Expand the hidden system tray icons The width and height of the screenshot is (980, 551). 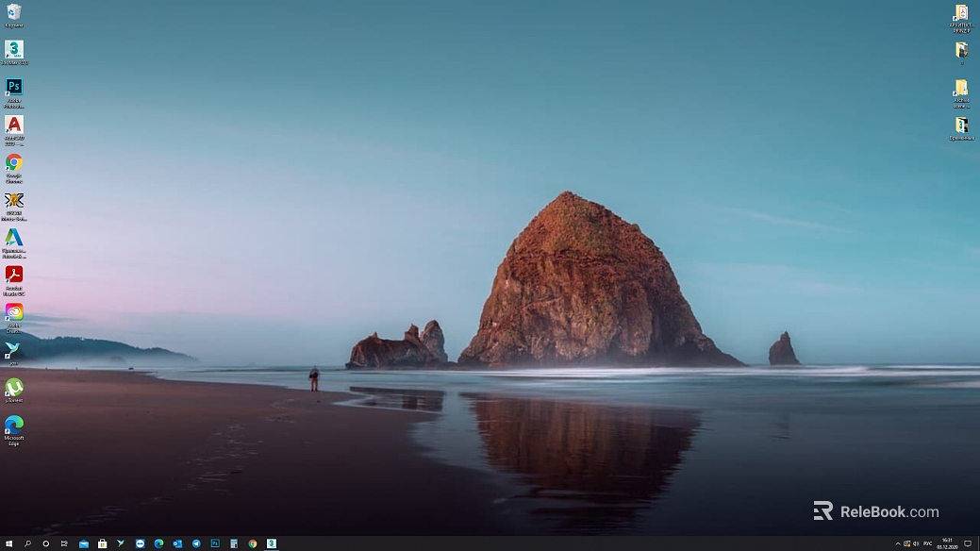(x=897, y=543)
